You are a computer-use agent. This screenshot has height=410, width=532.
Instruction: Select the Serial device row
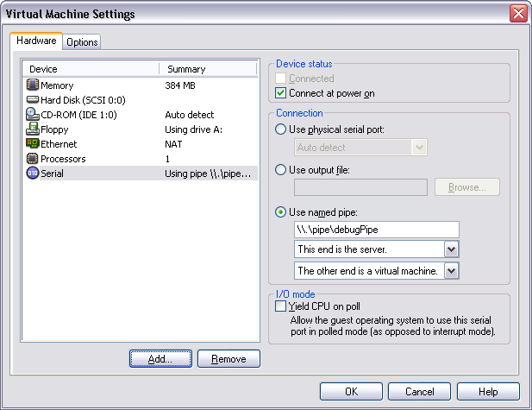[141, 173]
